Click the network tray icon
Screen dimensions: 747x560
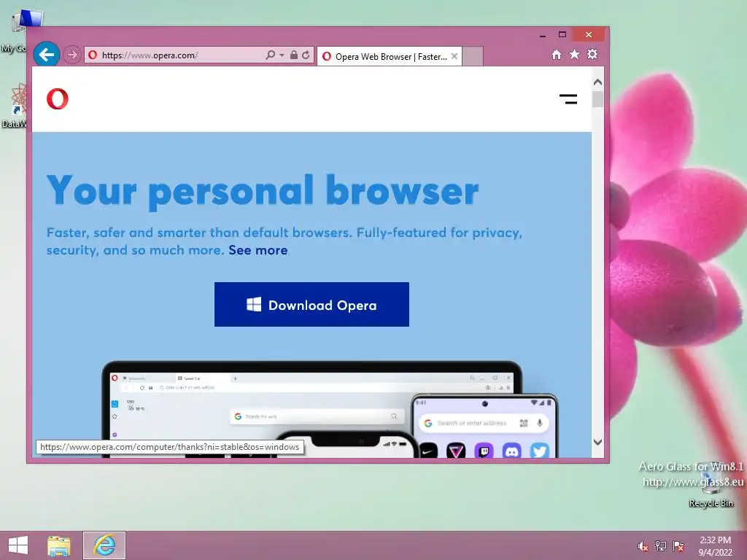tap(661, 546)
